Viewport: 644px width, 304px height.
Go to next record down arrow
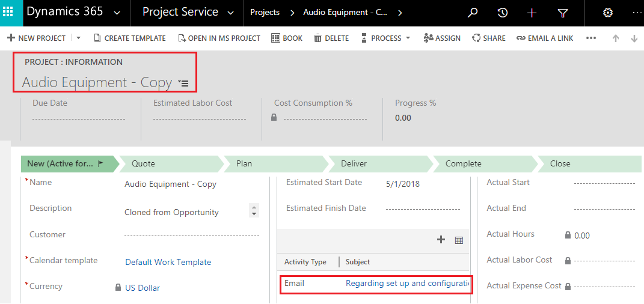point(634,38)
